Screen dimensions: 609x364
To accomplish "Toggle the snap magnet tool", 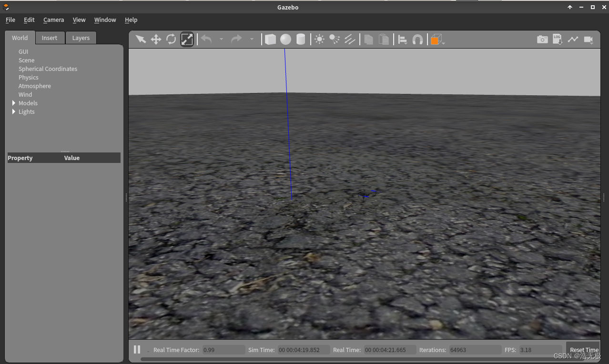I will (417, 40).
